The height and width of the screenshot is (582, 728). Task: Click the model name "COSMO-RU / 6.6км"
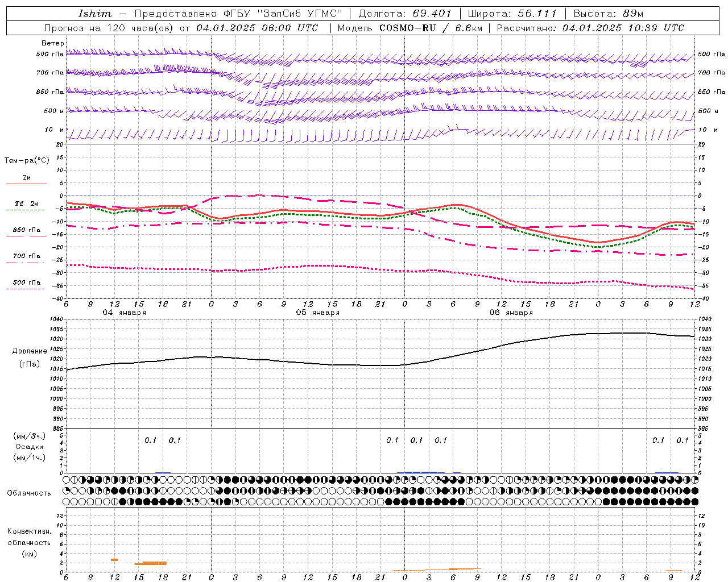(x=431, y=28)
